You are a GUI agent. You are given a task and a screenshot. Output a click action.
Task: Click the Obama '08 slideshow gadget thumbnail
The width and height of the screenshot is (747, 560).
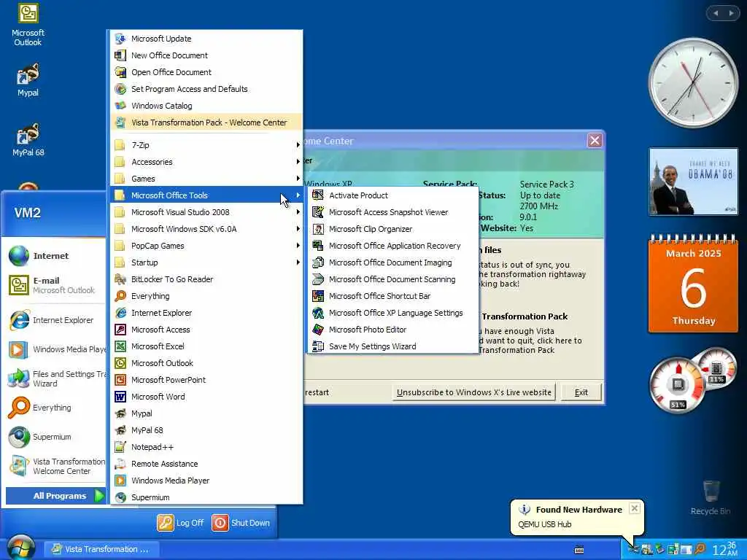(694, 182)
